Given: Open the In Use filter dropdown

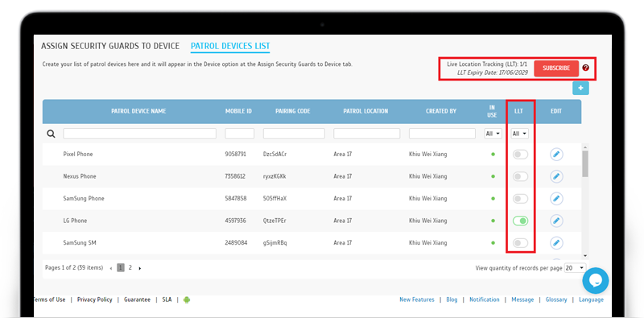Looking at the screenshot, I should (x=493, y=134).
